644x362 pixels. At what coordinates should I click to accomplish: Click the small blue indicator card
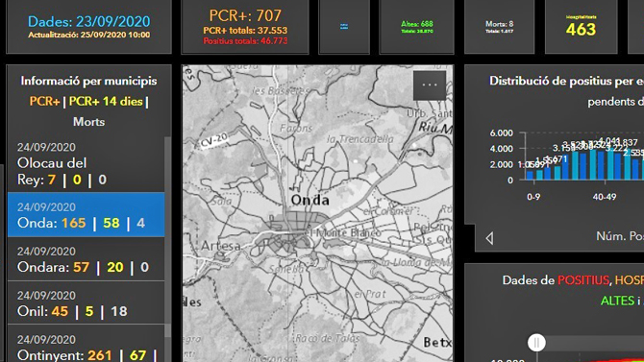[344, 27]
